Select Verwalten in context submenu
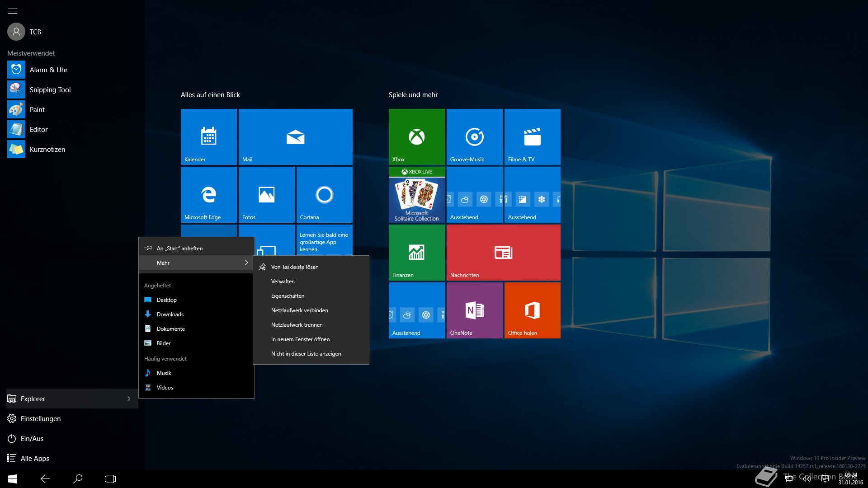 coord(311,282)
